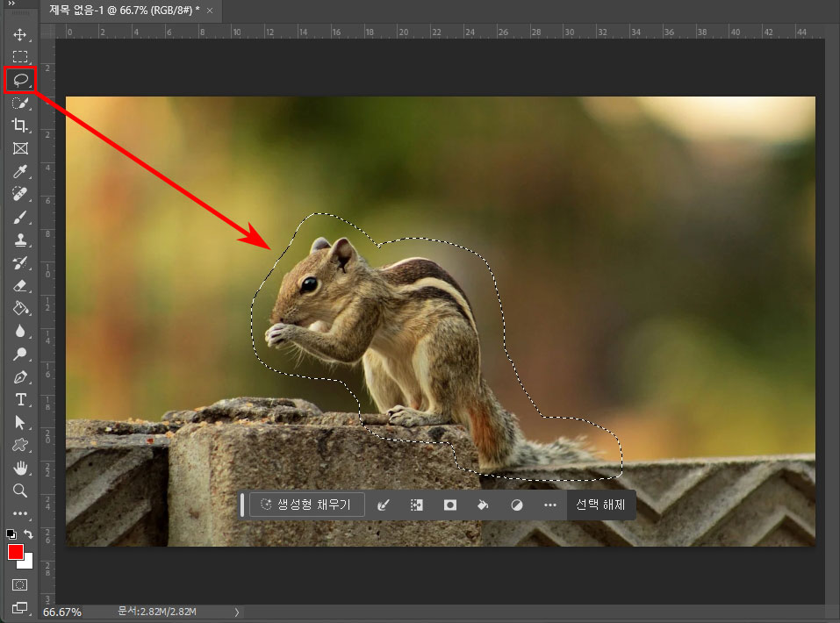Click the 문서:2.82M/2.82M status text
This screenshot has height=623, width=840.
(157, 612)
